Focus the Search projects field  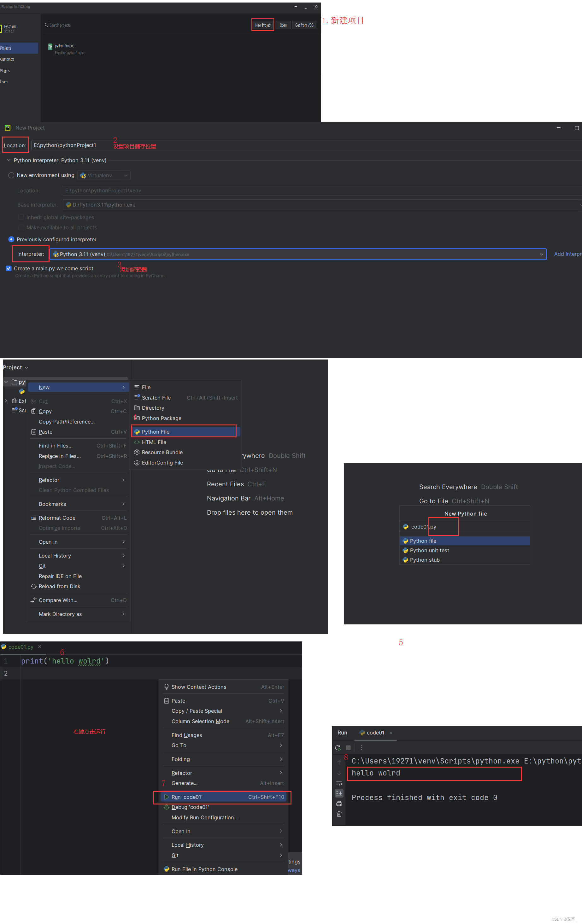coord(146,25)
